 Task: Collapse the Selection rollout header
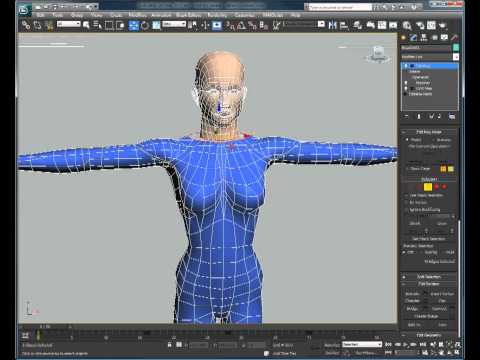coord(429,179)
